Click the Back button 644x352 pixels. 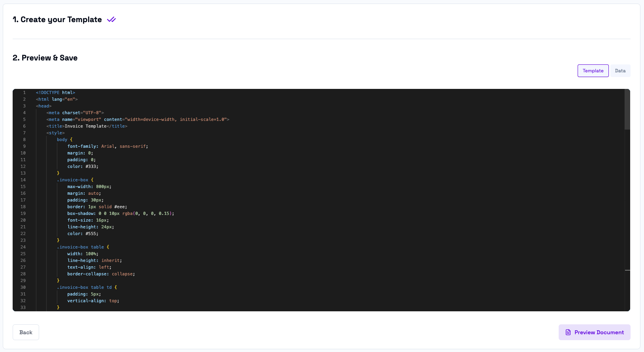(26, 332)
